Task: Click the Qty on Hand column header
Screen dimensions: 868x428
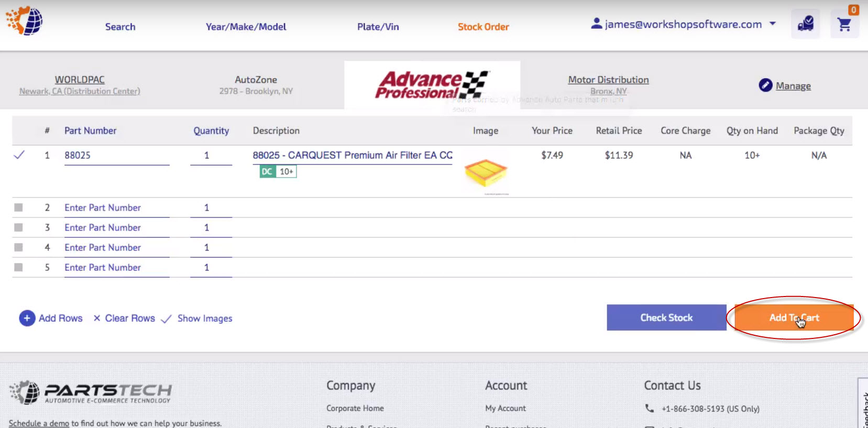Action: [752, 130]
